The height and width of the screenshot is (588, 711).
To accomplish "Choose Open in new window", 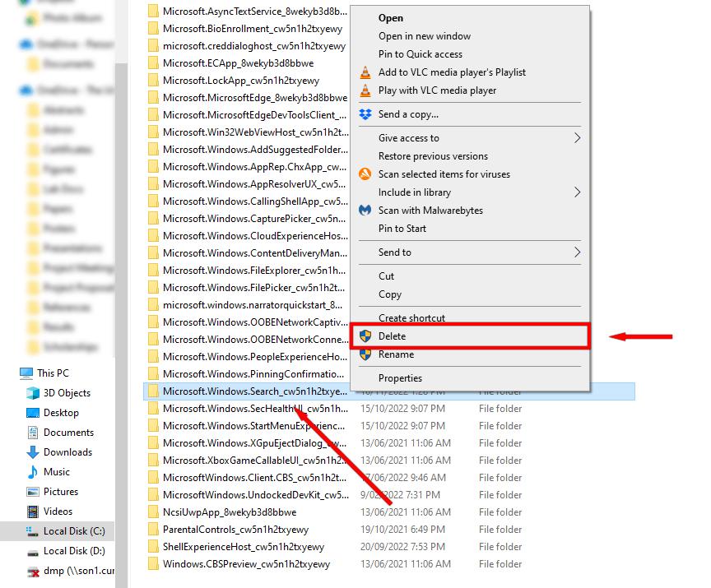I will tap(425, 36).
